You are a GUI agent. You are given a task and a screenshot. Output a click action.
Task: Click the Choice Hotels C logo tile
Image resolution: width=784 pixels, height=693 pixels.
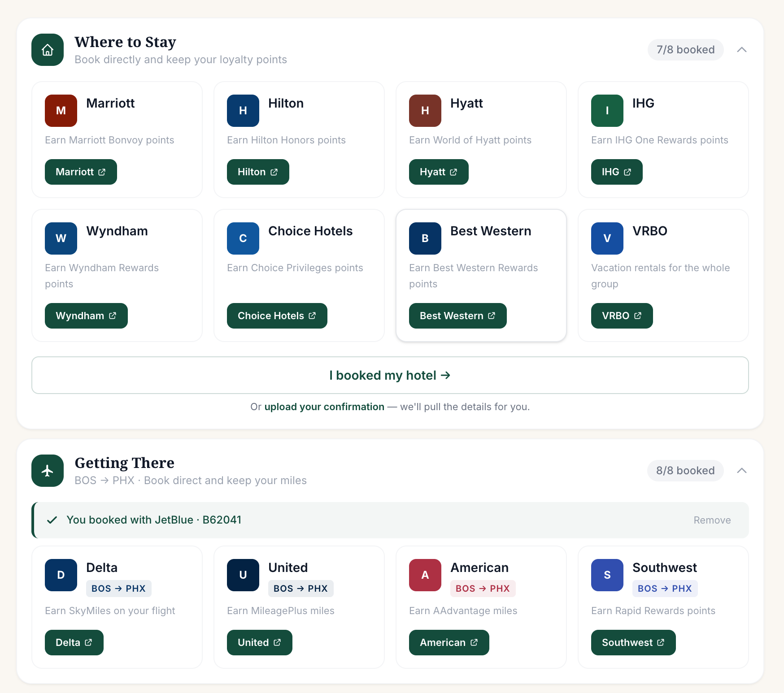pos(243,238)
